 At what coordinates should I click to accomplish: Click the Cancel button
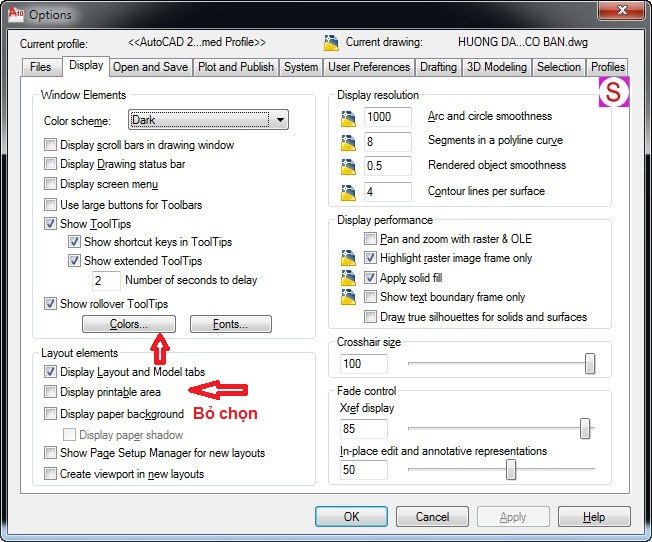[x=432, y=517]
